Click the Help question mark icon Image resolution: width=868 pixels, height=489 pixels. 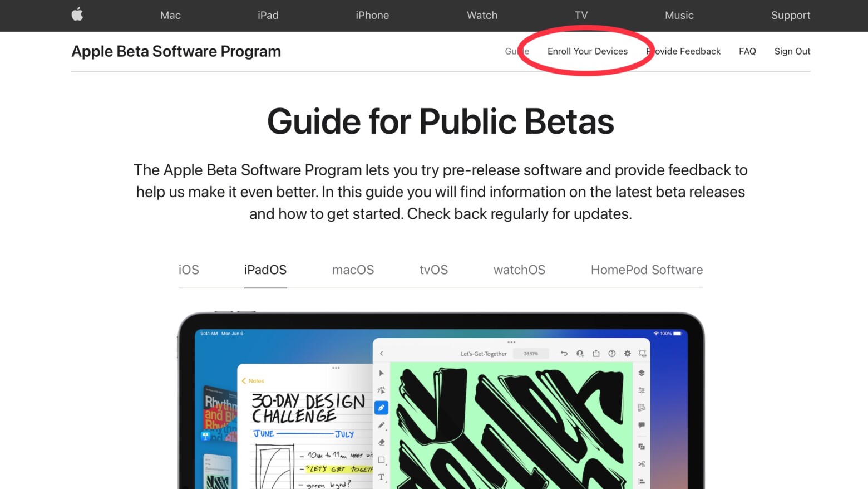pyautogui.click(x=611, y=353)
